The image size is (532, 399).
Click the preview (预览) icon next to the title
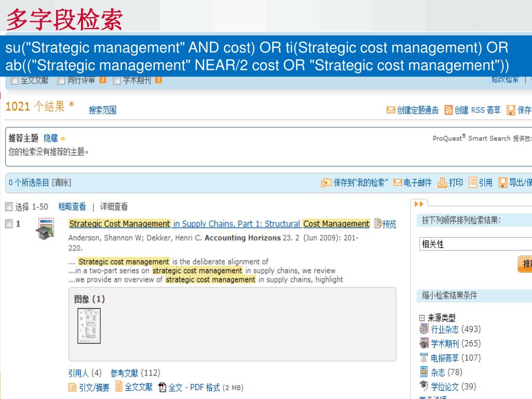(x=378, y=223)
